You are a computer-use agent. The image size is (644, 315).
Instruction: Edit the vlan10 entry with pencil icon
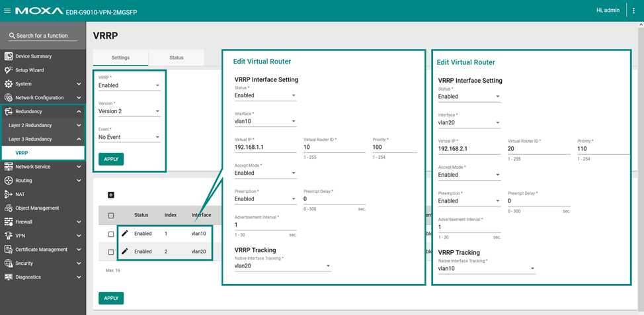(124, 234)
